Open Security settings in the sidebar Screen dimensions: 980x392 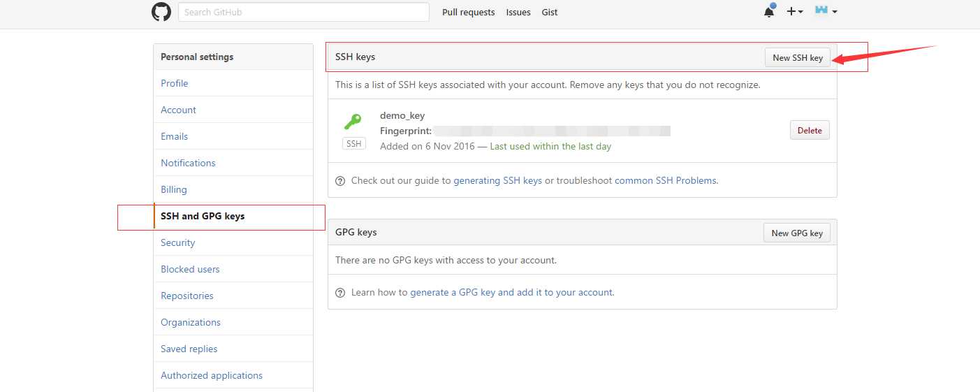point(178,242)
